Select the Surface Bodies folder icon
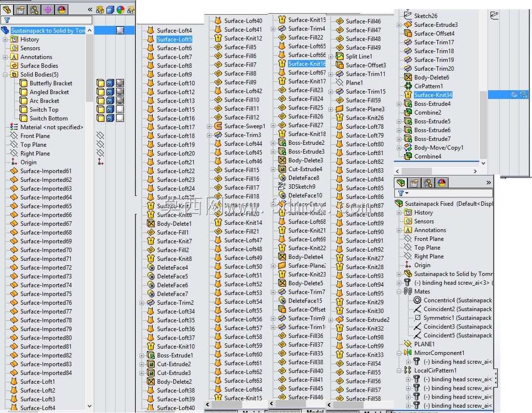Viewport: 532px width, 413px height. pos(14,66)
